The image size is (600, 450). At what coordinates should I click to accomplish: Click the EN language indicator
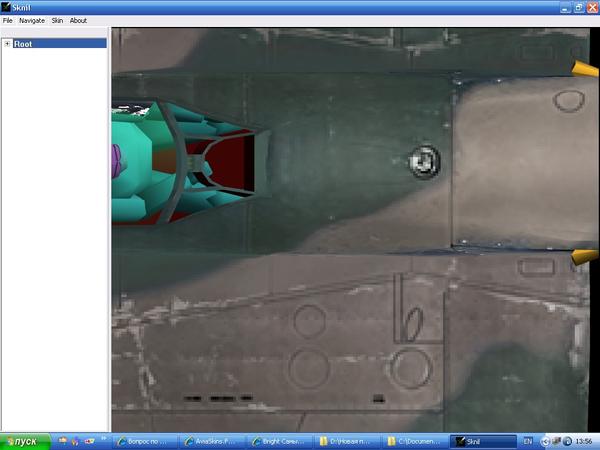click(527, 442)
